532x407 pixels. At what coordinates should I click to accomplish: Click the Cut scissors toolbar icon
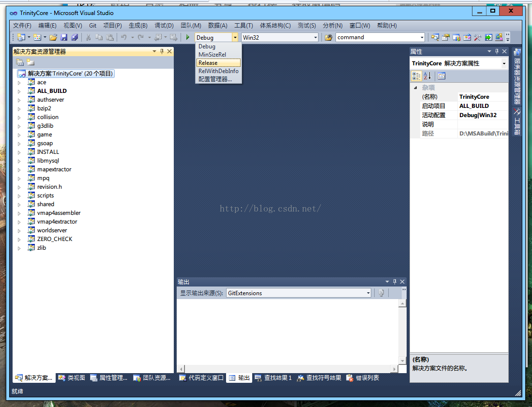click(88, 37)
